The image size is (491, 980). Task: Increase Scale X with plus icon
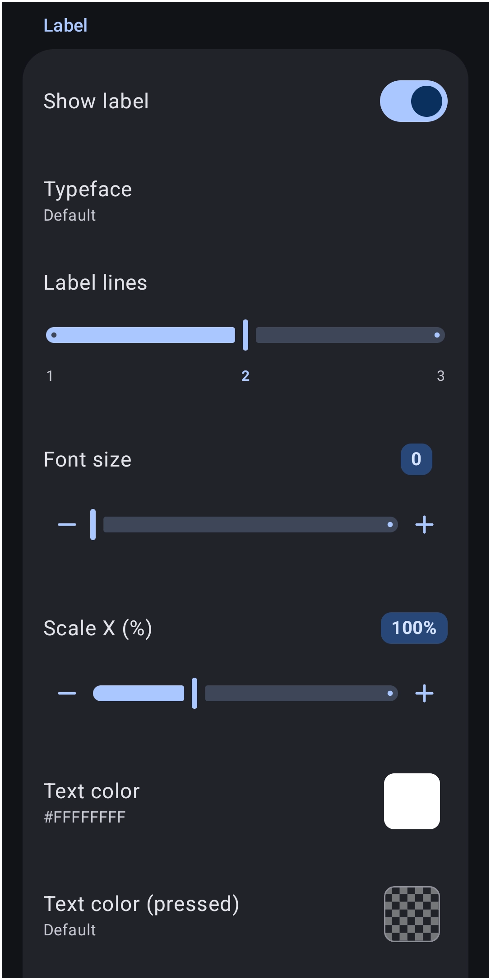click(x=424, y=693)
